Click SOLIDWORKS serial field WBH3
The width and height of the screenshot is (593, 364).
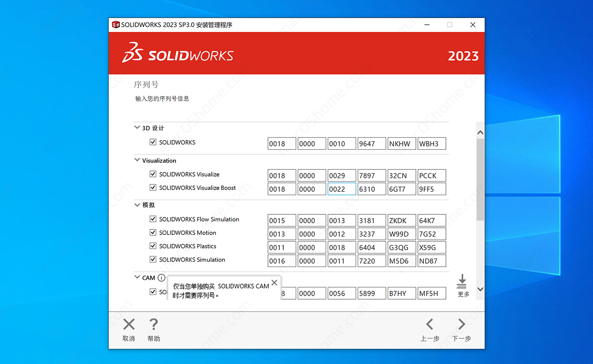[x=432, y=144]
